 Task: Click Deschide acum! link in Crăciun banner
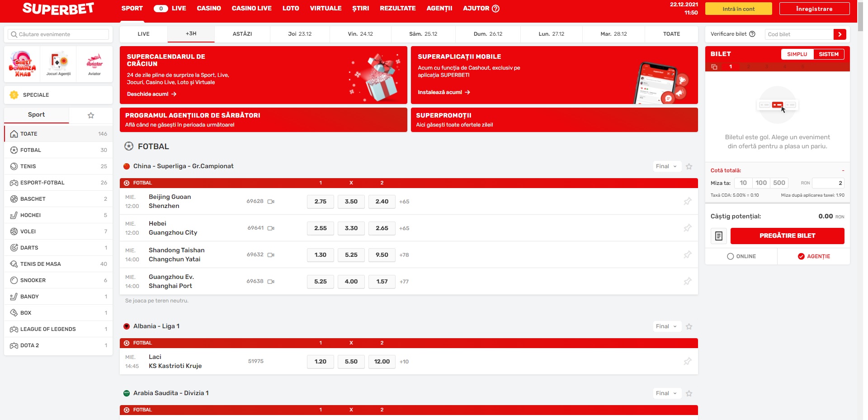coord(152,94)
